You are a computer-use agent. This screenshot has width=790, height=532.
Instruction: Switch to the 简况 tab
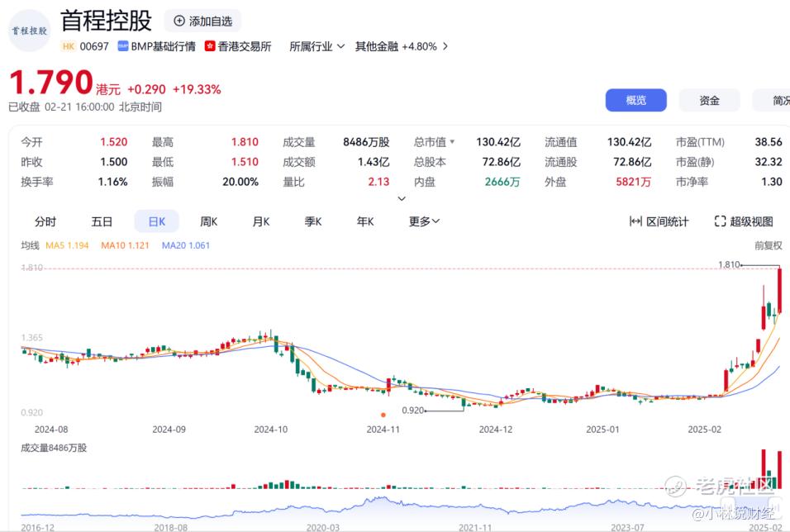772,100
